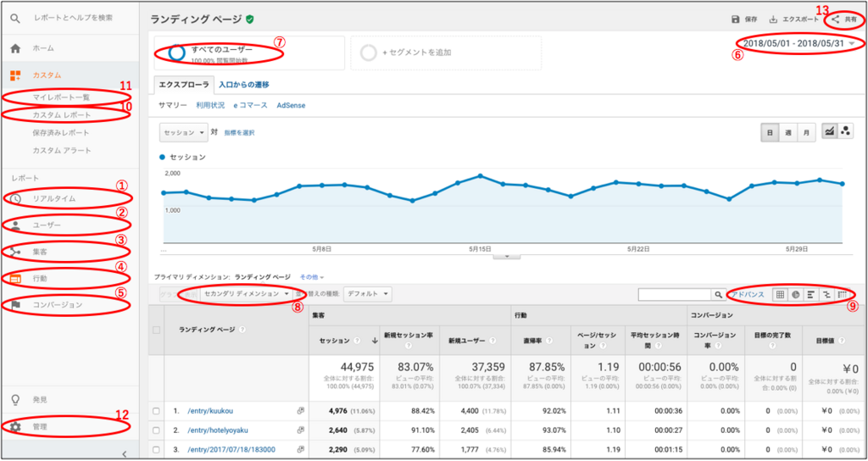Click the 集客 acquisition icon
Image resolution: width=868 pixels, height=461 pixels.
tap(15, 252)
